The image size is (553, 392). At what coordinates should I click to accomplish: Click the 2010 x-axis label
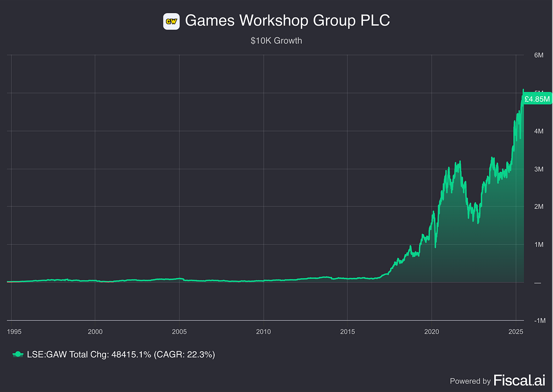263,332
